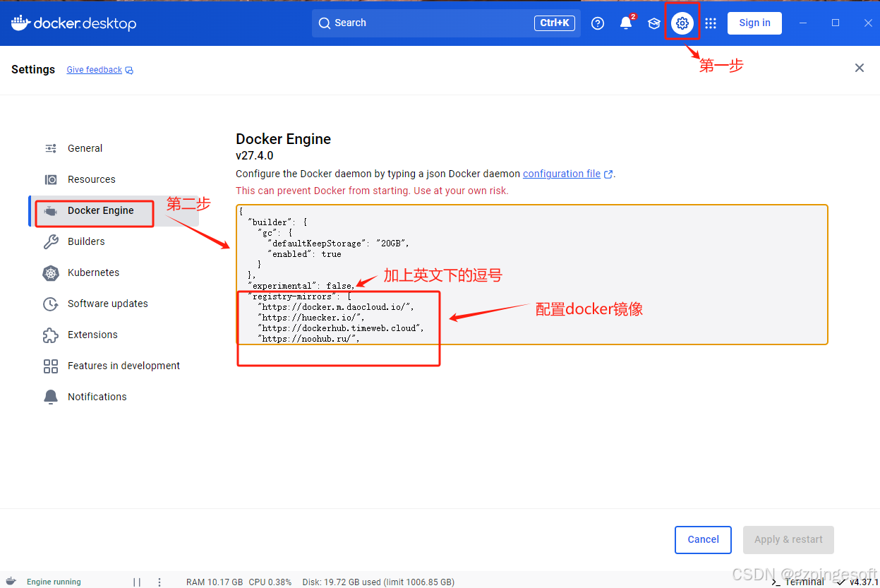Screen dimensions: 880x588
Task: Click the red Docker startup warning text
Action: click(x=372, y=191)
